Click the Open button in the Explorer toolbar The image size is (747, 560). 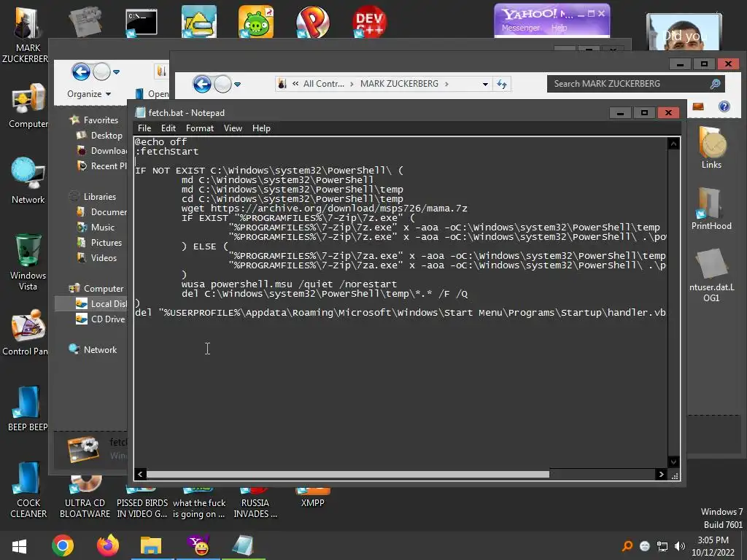(152, 94)
